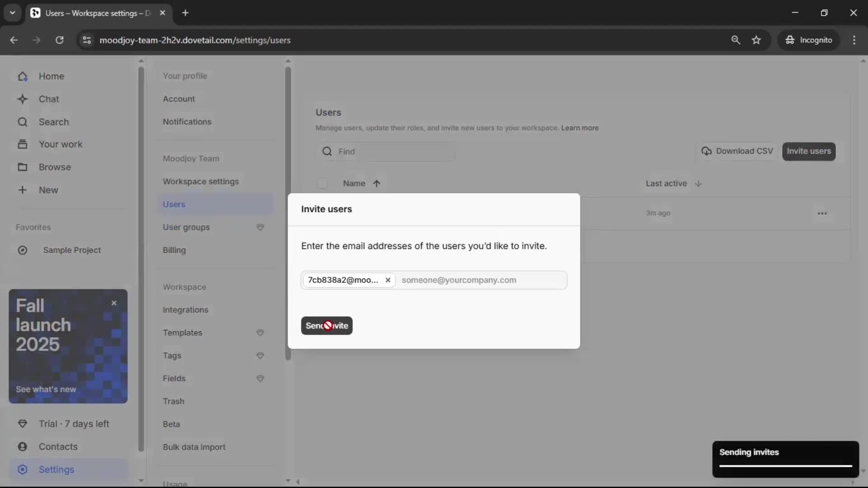Open Your work inbox icon
868x488 pixels.
point(23,144)
